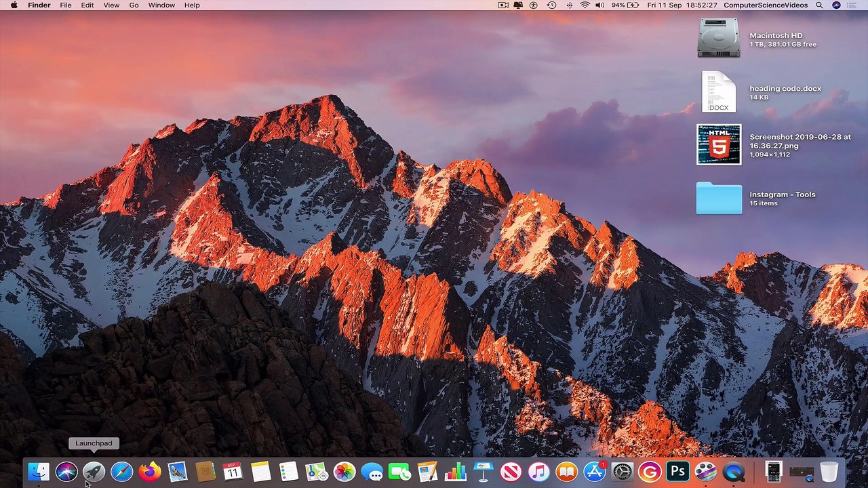Open Safari browser in the dock
Viewport: 868px width, 488px height.
(122, 472)
